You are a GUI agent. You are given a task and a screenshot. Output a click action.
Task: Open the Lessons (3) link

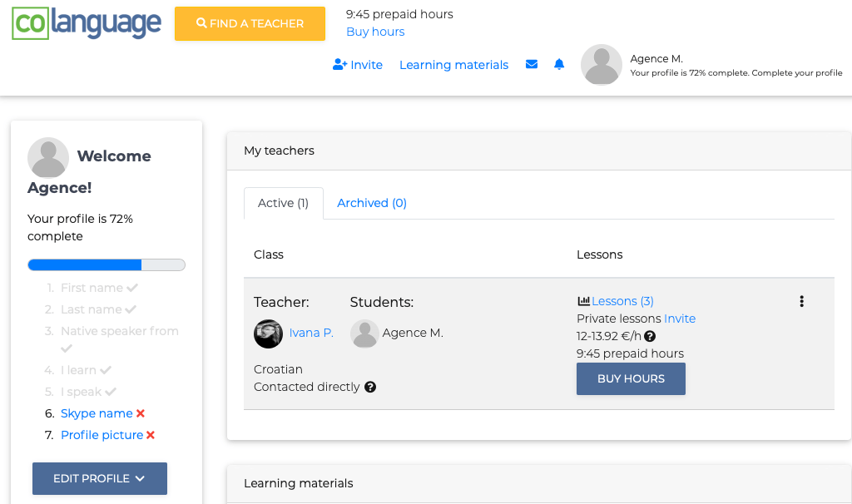click(622, 301)
